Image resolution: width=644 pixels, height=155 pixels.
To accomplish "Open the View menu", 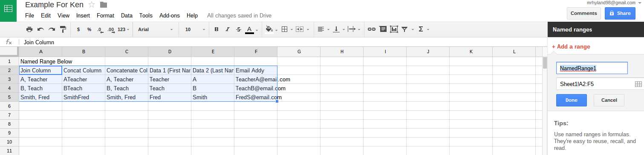I will point(64,15).
